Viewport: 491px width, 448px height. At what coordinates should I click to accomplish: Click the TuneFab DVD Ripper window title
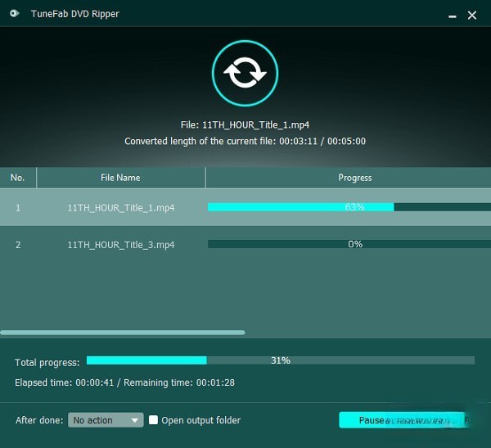click(x=74, y=14)
